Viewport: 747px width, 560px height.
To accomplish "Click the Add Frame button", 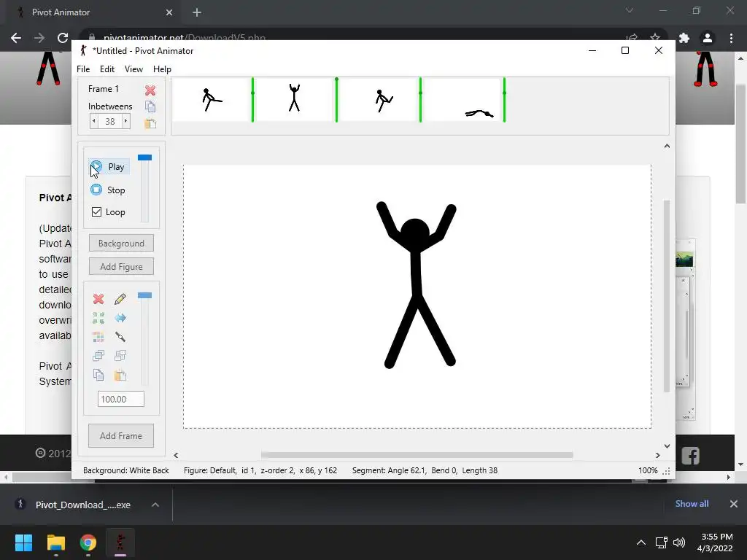I will [x=121, y=436].
